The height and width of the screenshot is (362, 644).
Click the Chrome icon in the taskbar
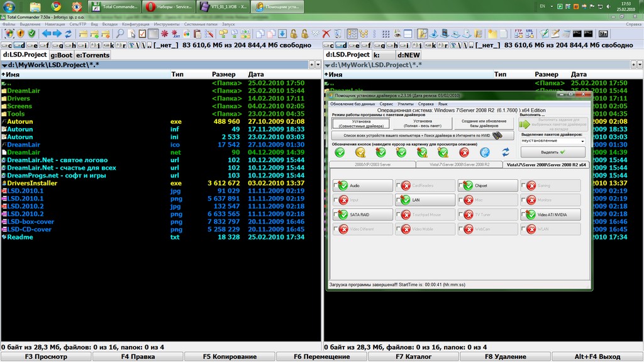(x=56, y=7)
